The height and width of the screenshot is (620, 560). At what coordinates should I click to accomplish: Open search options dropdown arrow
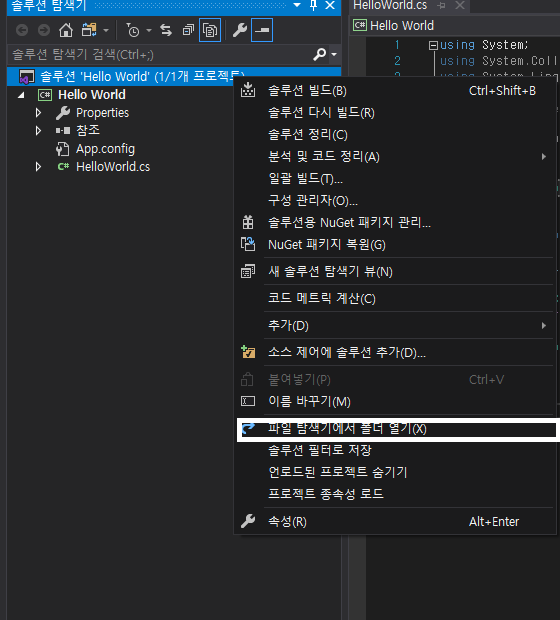pyautogui.click(x=334, y=54)
